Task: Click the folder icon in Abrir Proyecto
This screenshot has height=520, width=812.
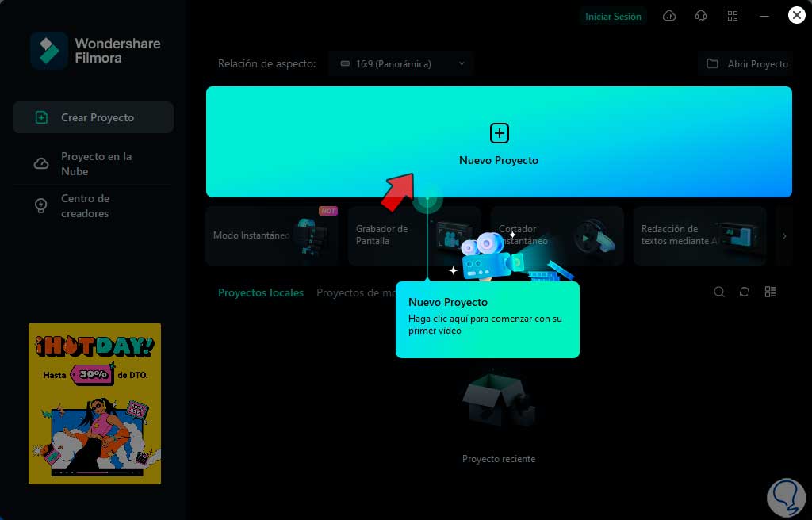Action: coord(713,63)
